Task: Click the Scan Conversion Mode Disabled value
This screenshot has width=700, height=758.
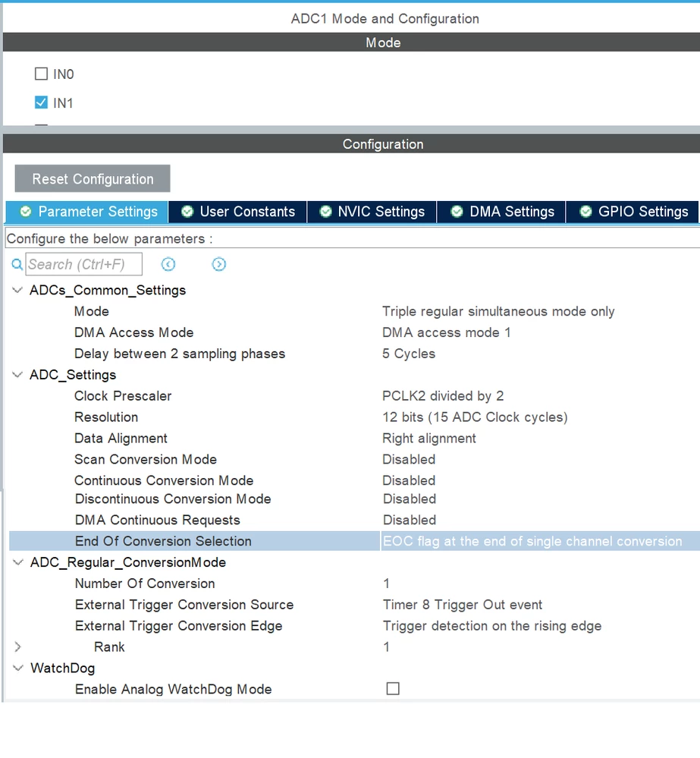Action: [x=409, y=459]
